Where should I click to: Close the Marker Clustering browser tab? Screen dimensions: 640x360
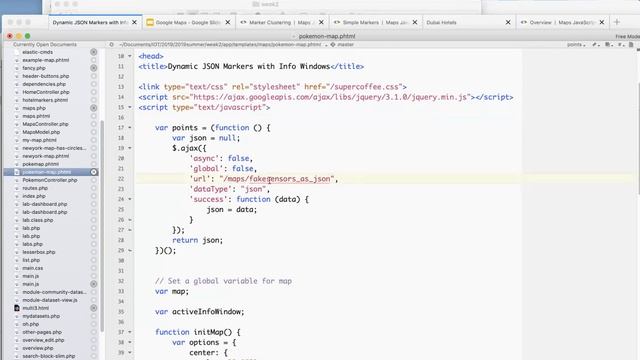pos(321,22)
